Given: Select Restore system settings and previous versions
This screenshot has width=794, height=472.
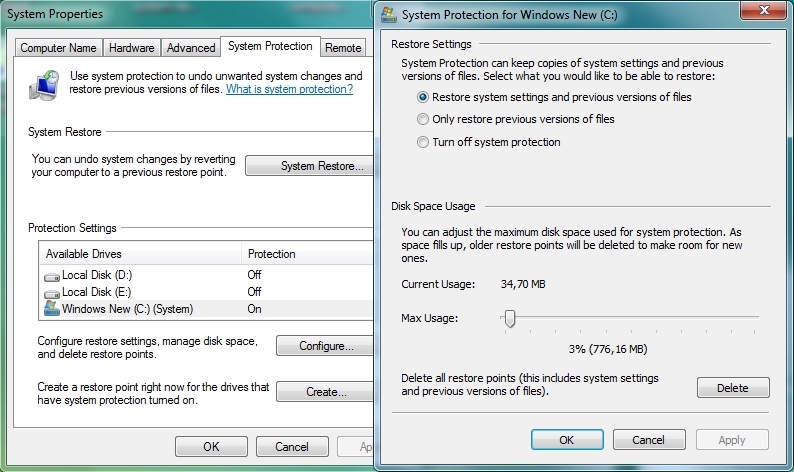Looking at the screenshot, I should pyautogui.click(x=554, y=97).
